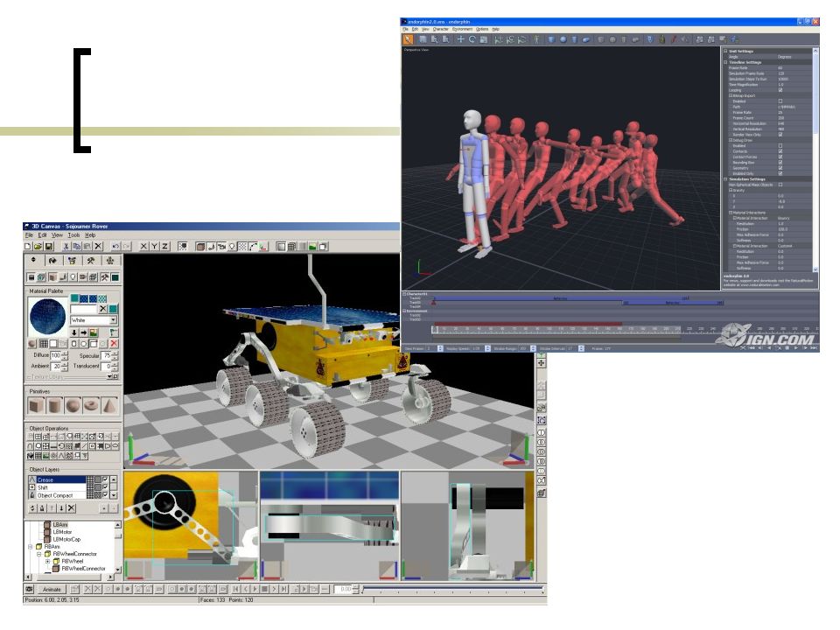Select the Crease object layer
840x630 pixels.
[61, 479]
